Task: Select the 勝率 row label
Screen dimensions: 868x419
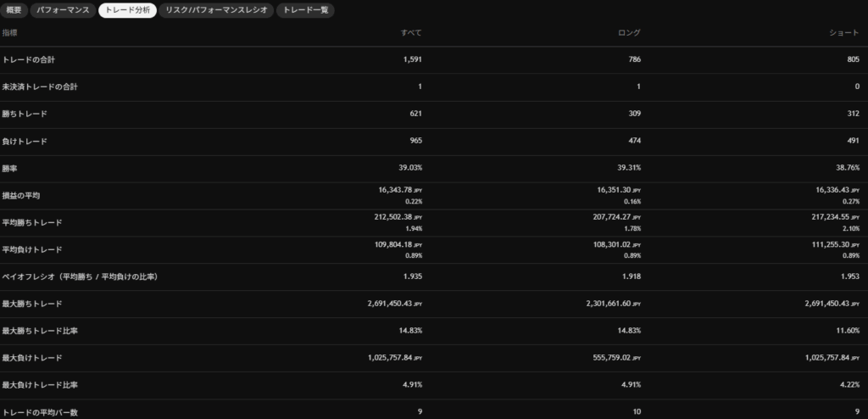Action: 9,168
